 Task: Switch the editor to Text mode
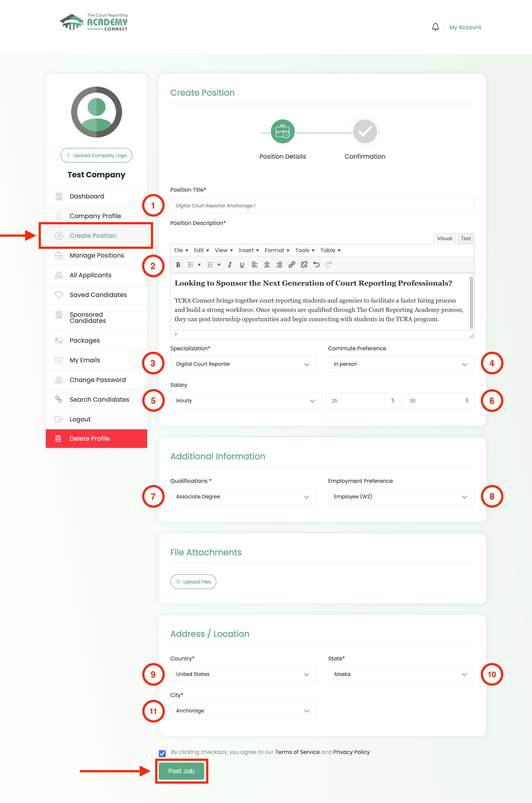(466, 238)
